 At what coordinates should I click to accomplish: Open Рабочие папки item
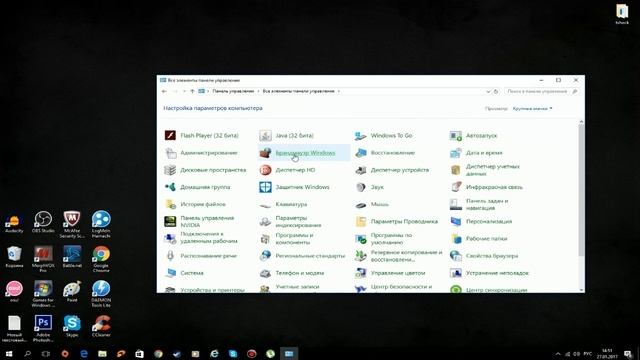pyautogui.click(x=478, y=238)
